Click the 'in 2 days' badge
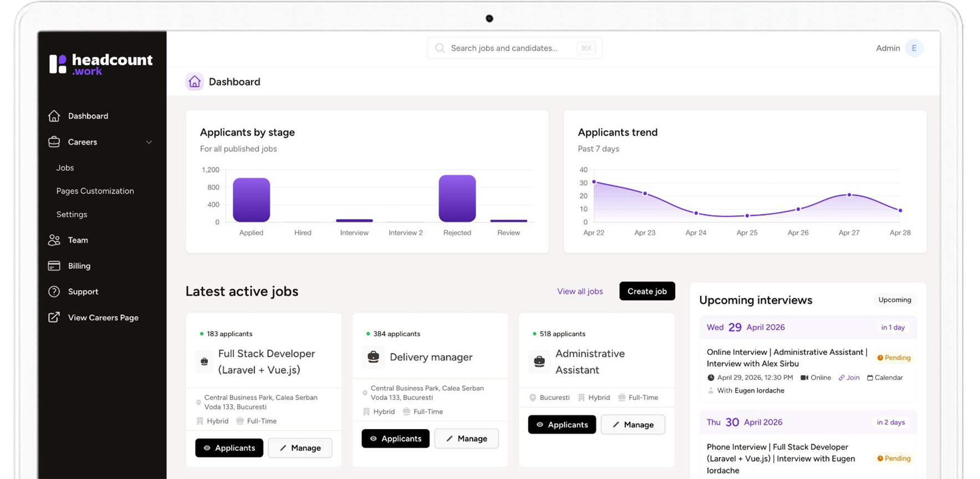The height and width of the screenshot is (479, 980). [891, 422]
